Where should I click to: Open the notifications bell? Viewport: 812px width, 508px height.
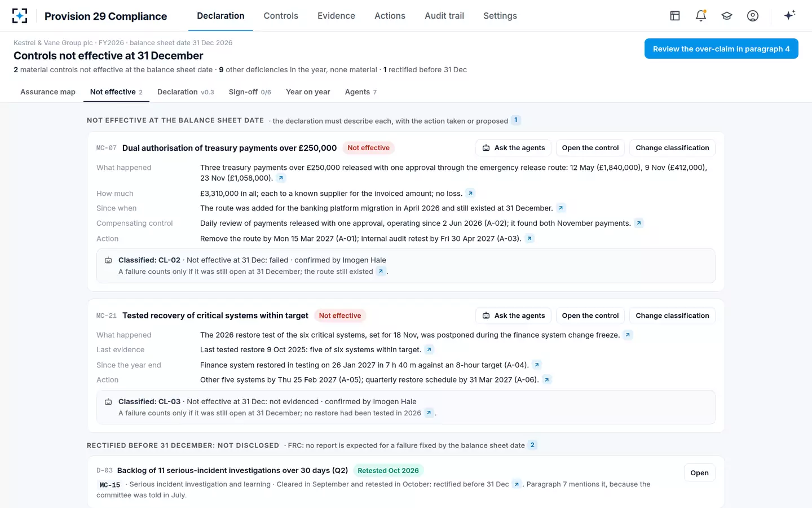(701, 16)
